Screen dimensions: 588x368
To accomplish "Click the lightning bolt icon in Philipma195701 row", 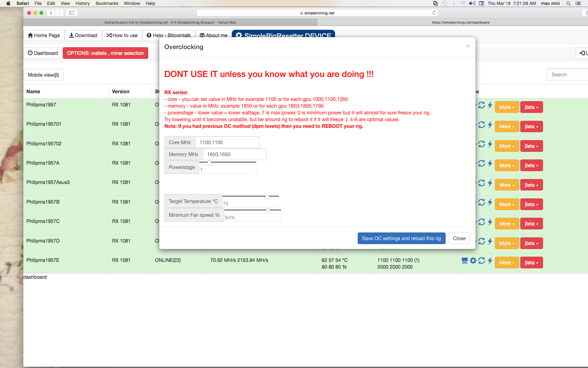I will point(490,125).
